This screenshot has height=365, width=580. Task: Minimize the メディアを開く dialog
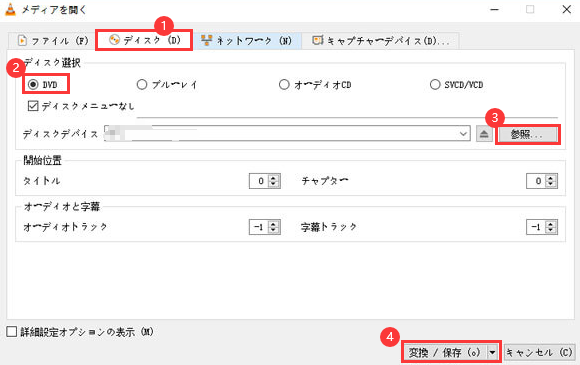(x=495, y=9)
